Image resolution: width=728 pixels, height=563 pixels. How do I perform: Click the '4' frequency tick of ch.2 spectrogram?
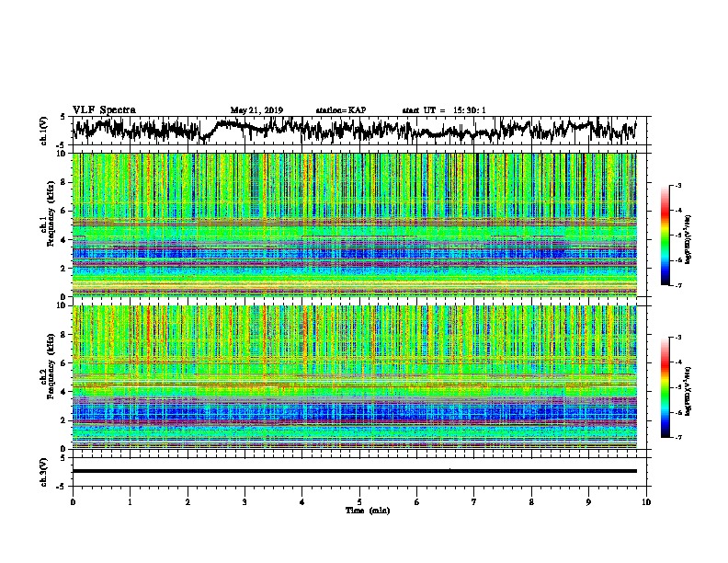[x=63, y=392]
